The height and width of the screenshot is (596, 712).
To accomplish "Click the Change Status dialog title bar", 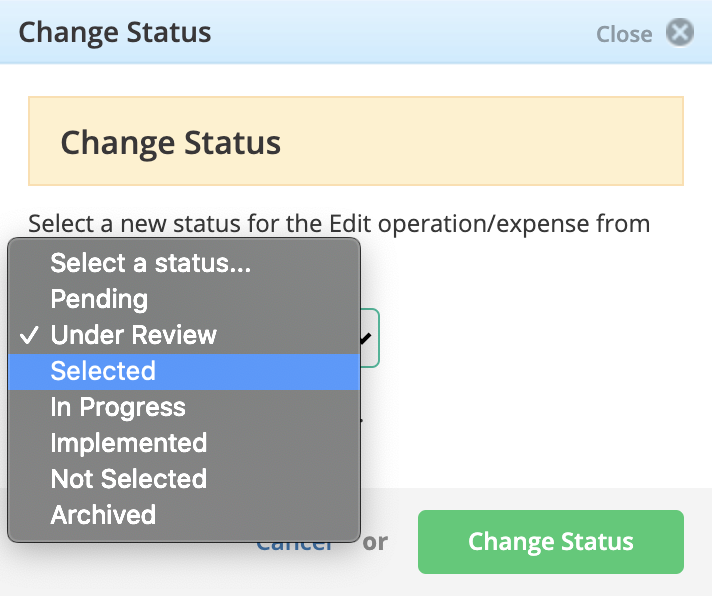I will [356, 32].
